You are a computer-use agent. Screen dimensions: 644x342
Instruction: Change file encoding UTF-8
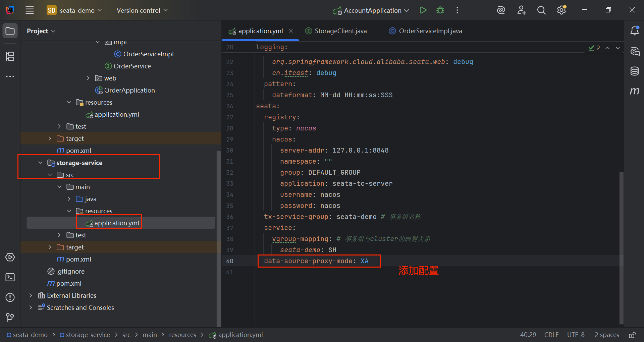click(x=576, y=335)
